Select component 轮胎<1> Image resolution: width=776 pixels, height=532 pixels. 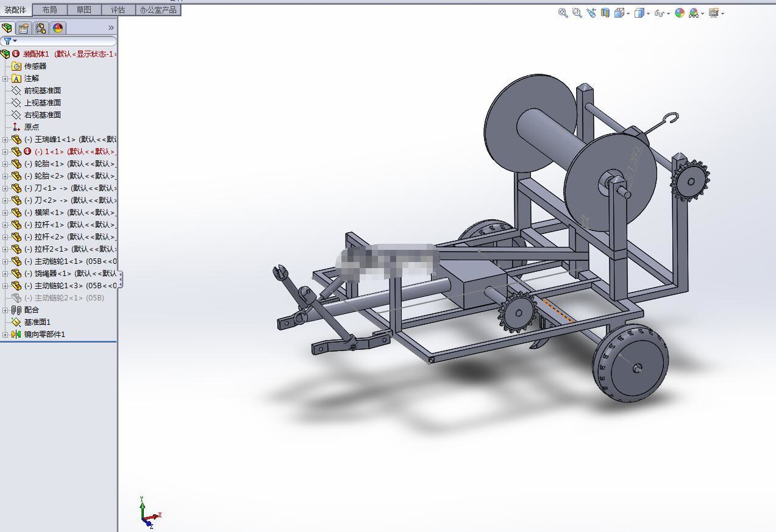coord(70,163)
